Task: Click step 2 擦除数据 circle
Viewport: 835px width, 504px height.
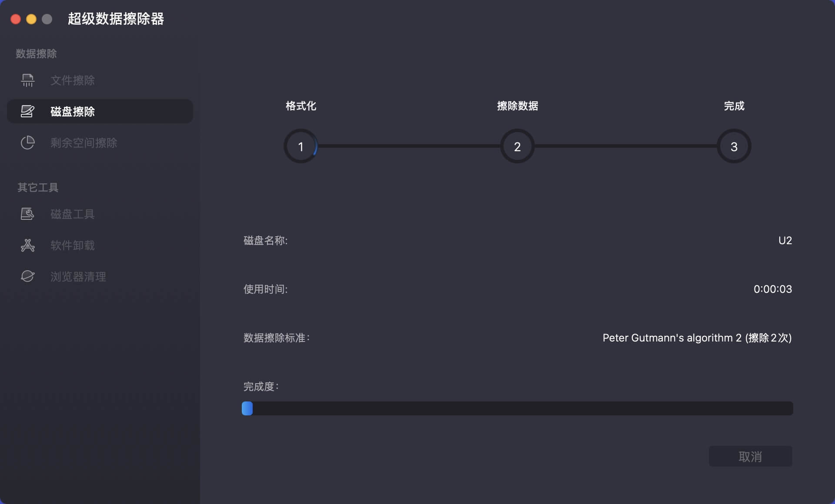Action: [517, 146]
